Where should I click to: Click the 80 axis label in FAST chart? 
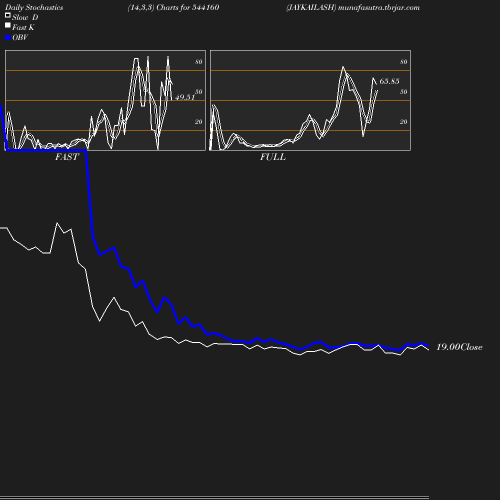tap(199, 62)
